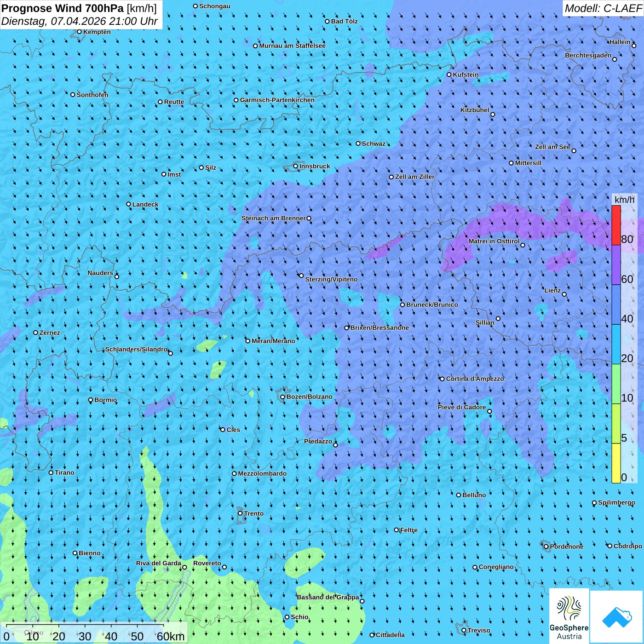Click the Treviso city marker
This screenshot has width=644, height=644.
(x=464, y=631)
